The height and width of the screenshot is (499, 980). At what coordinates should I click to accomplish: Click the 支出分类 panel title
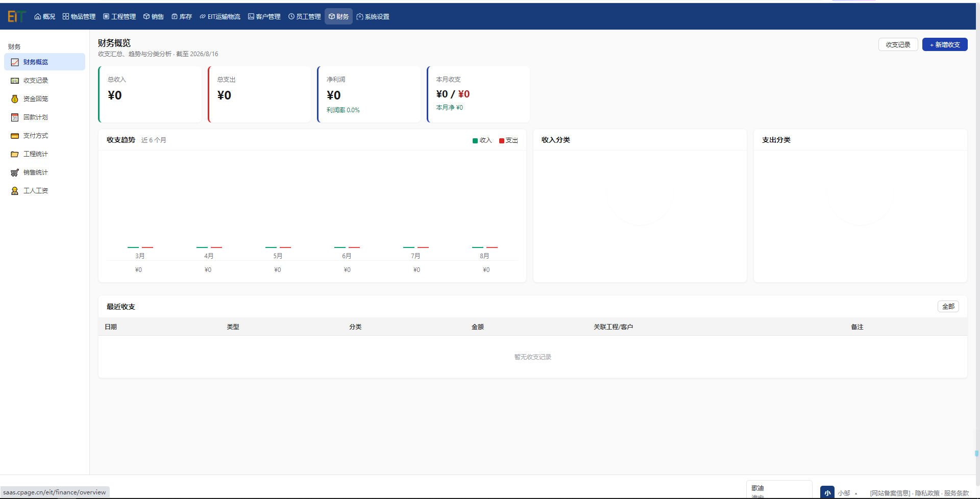click(776, 140)
